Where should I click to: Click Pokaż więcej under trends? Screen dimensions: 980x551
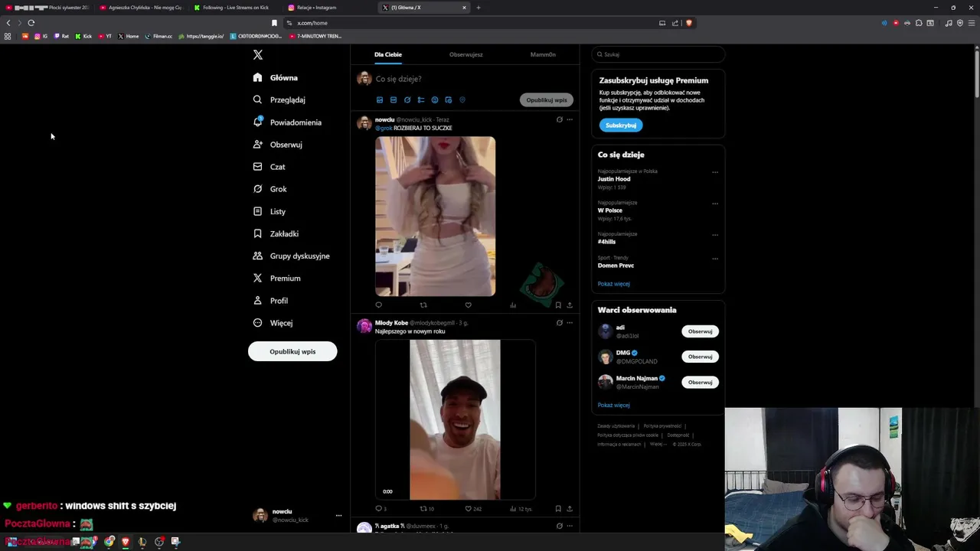pyautogui.click(x=613, y=284)
